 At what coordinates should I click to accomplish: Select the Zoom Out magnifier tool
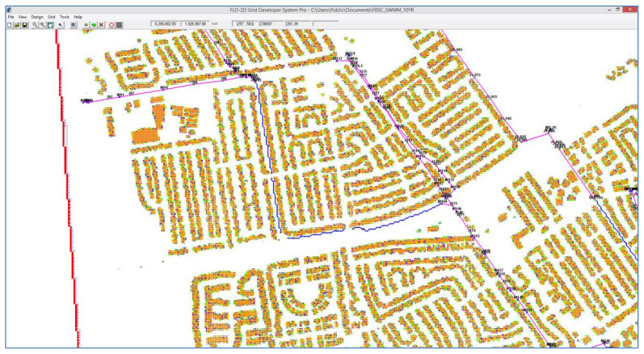[x=42, y=25]
